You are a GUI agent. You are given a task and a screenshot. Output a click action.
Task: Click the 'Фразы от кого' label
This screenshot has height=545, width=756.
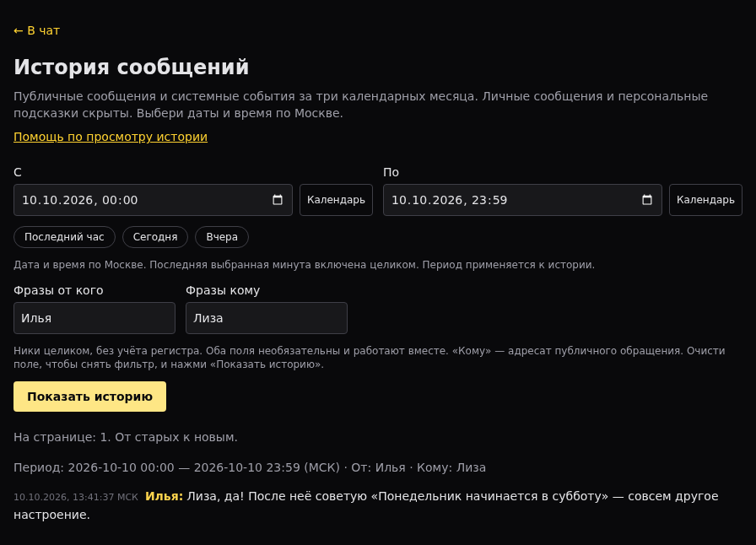point(58,290)
